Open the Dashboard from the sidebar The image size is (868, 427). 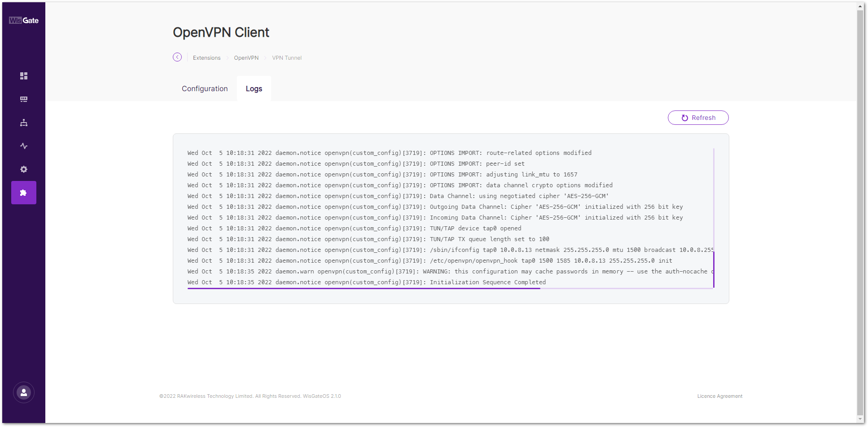point(24,76)
